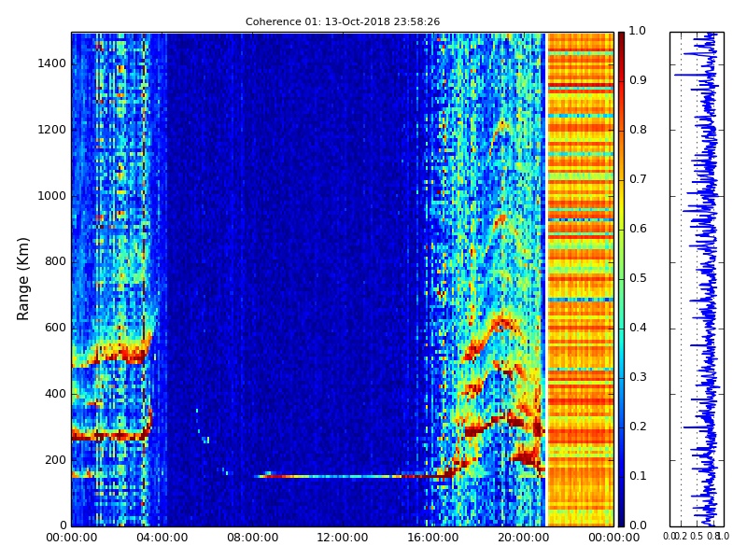Screen dimensions: 747x560
Task: Click the y-axis tick label 600
Action: coord(55,329)
